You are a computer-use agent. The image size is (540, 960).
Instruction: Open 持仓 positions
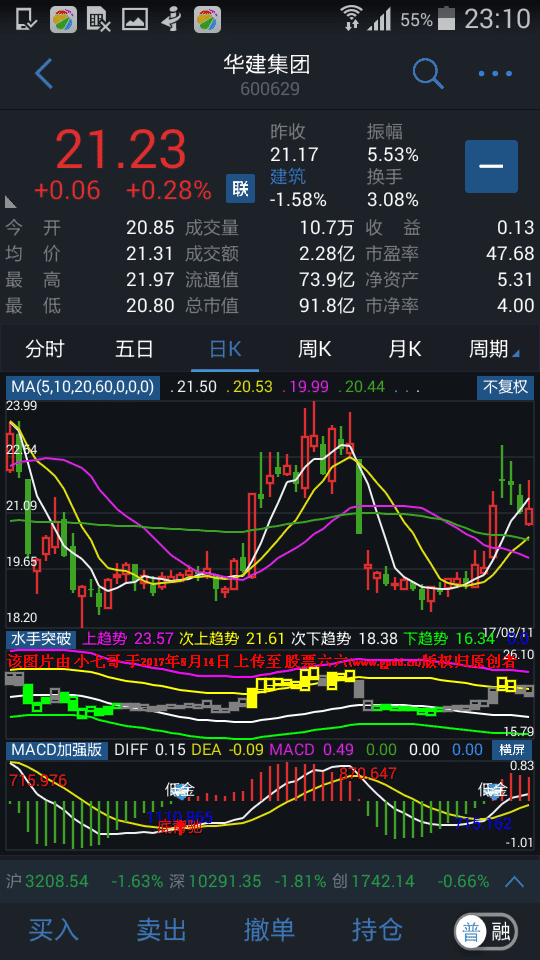tap(377, 930)
